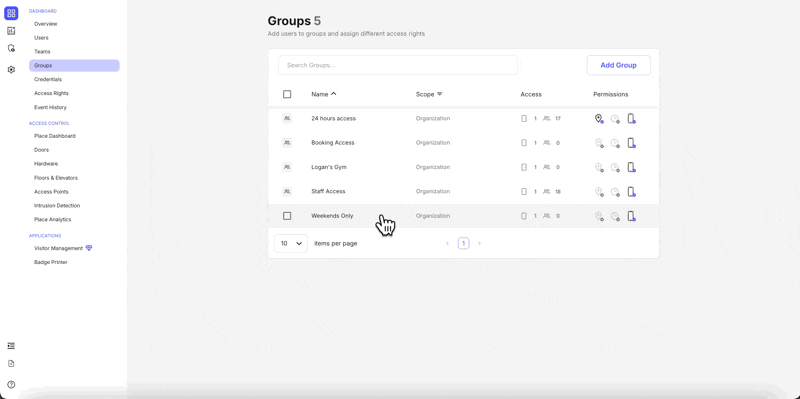This screenshot has width=800, height=399.
Task: Click the analytics chart icon in left rail
Action: point(11,31)
